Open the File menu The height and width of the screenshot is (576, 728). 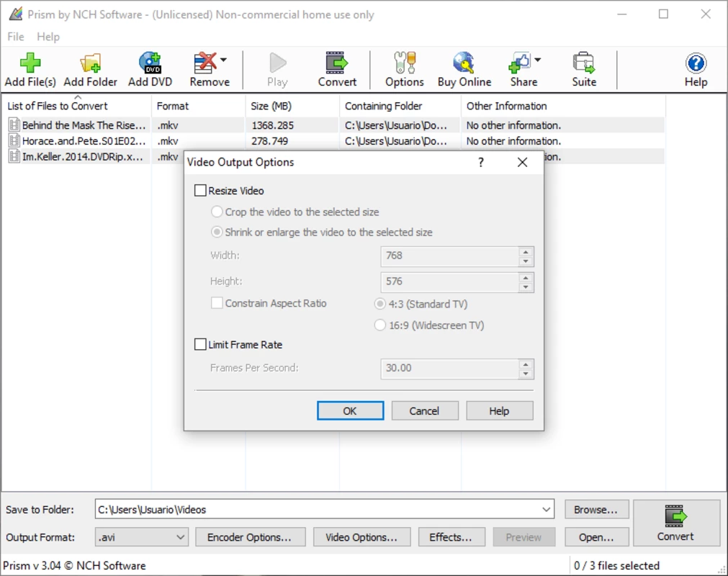(16, 37)
